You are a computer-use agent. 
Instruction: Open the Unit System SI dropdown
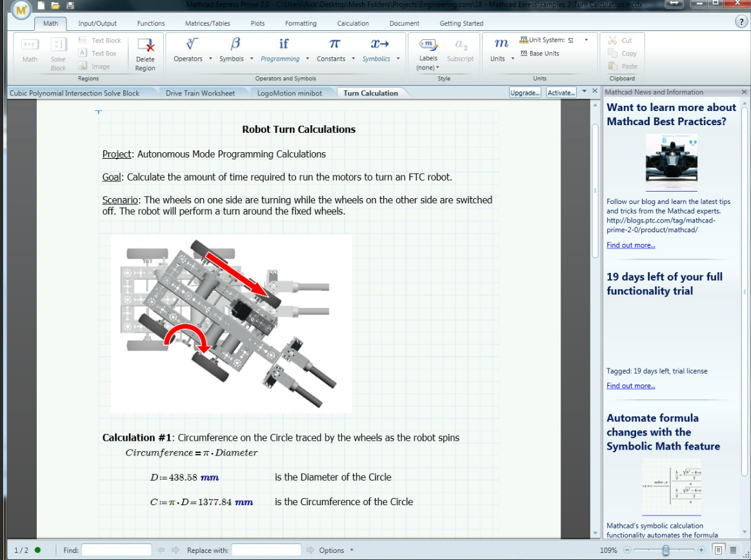586,40
